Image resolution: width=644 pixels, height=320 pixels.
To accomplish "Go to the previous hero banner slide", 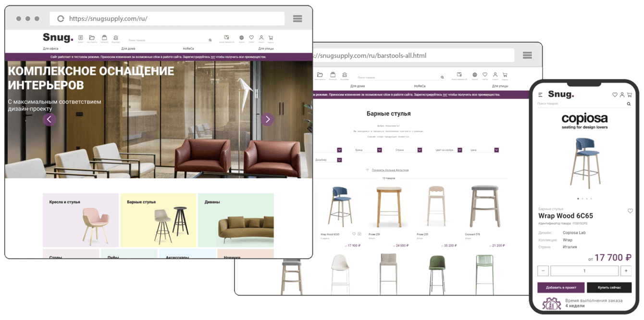I will click(x=50, y=119).
